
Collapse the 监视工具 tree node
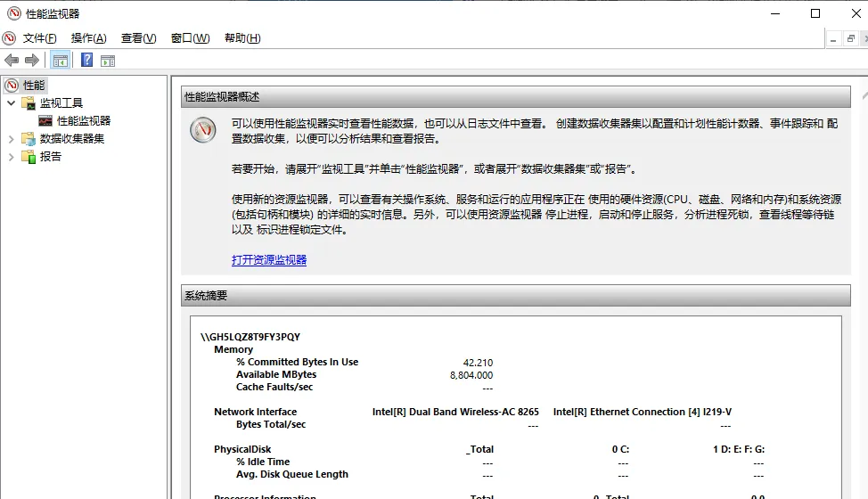pyautogui.click(x=11, y=102)
